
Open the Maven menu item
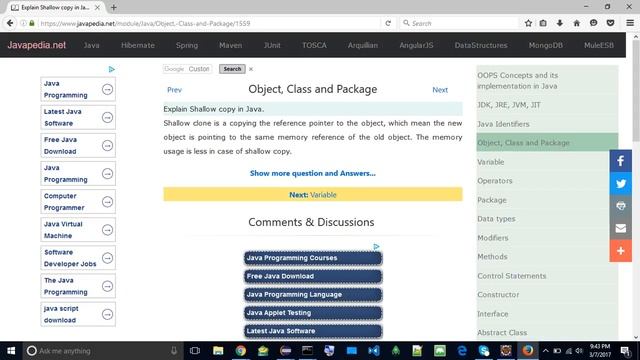point(231,45)
